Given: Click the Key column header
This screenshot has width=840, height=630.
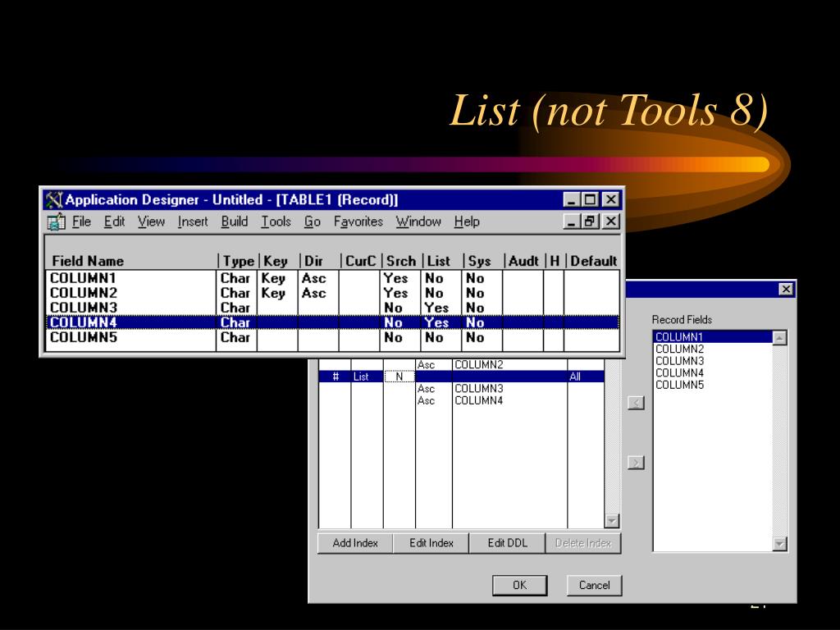Looking at the screenshot, I should pyautogui.click(x=276, y=262).
